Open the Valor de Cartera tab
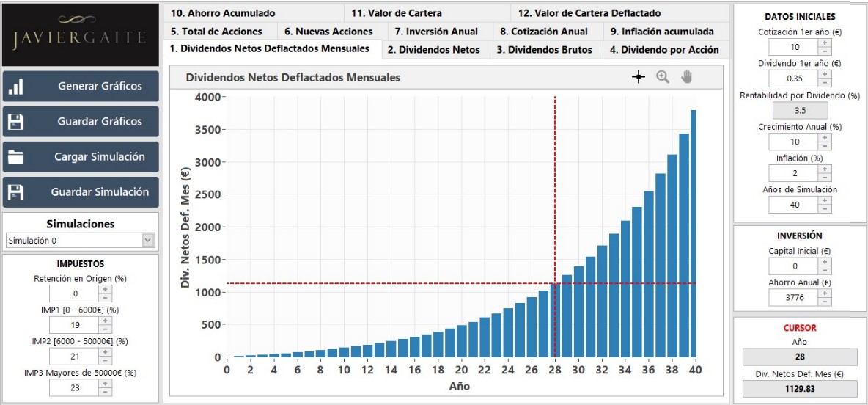This screenshot has width=868, height=405. pyautogui.click(x=396, y=13)
